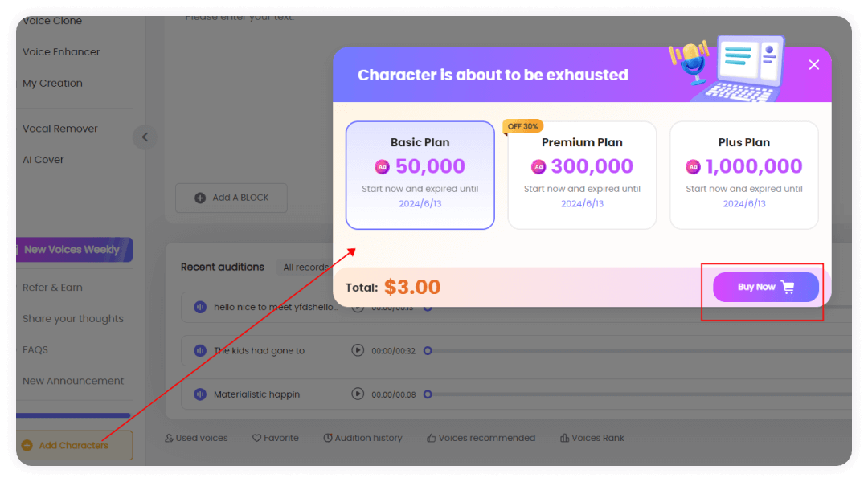The height and width of the screenshot is (482, 868).
Task: Expand the Refer & Earn section
Action: (51, 287)
